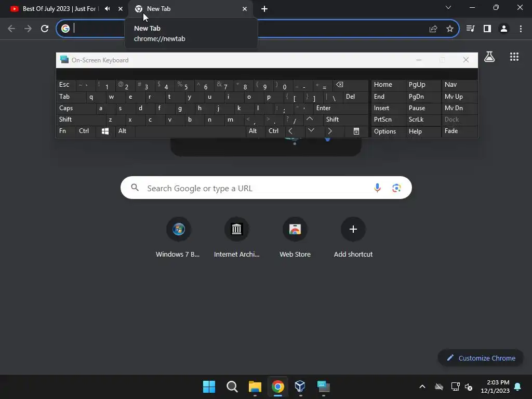
Task: Open VirtualBox cube icon in taskbar
Action: coord(300,387)
